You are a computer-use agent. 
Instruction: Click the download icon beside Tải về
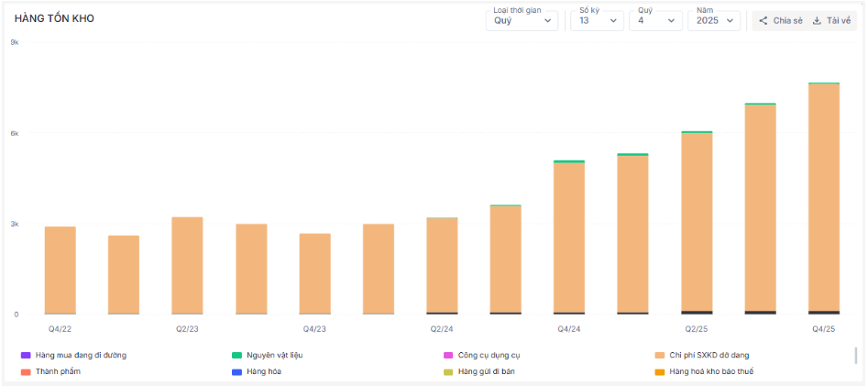pos(817,20)
